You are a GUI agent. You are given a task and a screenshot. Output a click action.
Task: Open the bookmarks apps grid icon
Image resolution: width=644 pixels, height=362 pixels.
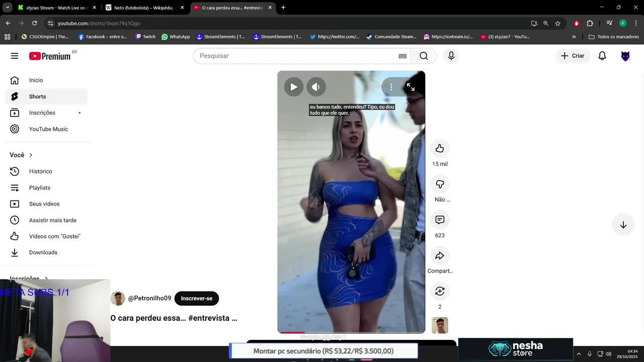click(x=7, y=37)
